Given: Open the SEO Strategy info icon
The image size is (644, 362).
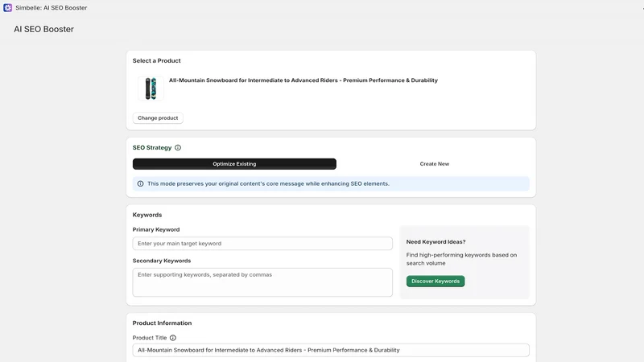Looking at the screenshot, I should [178, 148].
